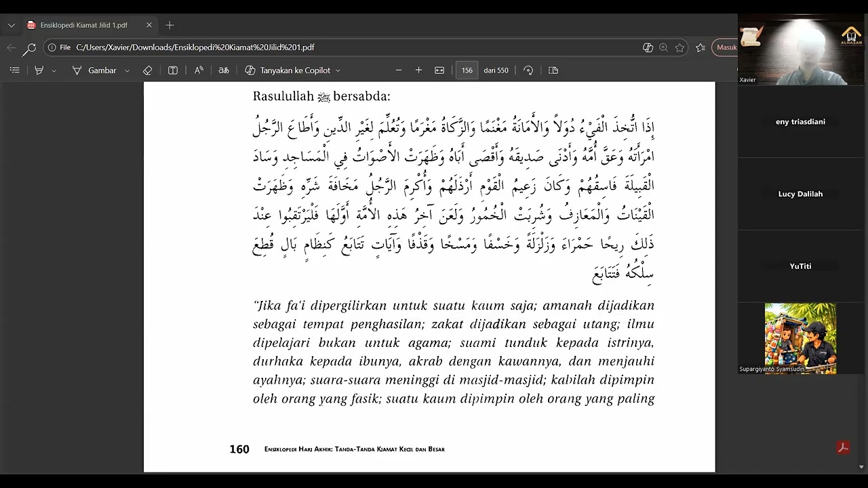The width and height of the screenshot is (868, 488).
Task: Select participant Lucy Dalilah
Action: point(800,194)
